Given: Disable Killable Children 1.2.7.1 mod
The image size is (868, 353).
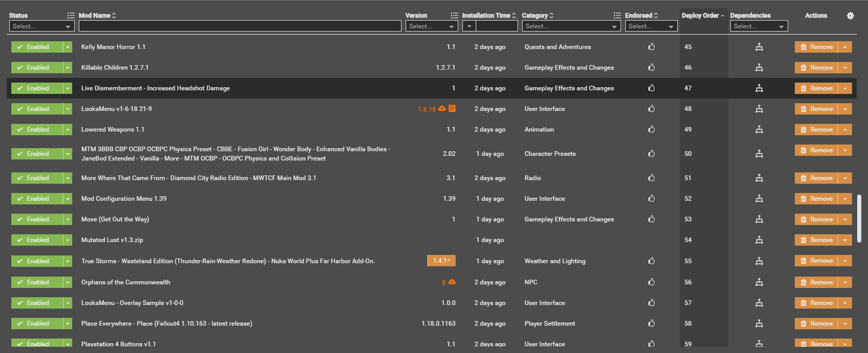Looking at the screenshot, I should 37,68.
